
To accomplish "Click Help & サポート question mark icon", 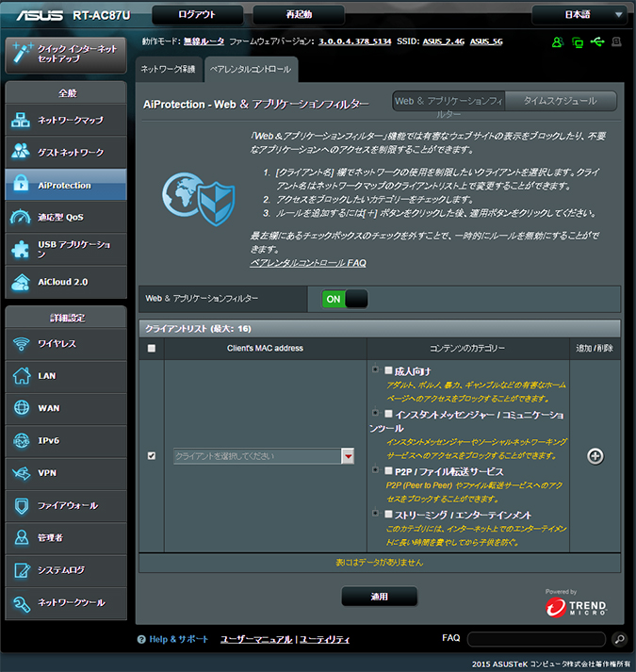I will tap(141, 639).
